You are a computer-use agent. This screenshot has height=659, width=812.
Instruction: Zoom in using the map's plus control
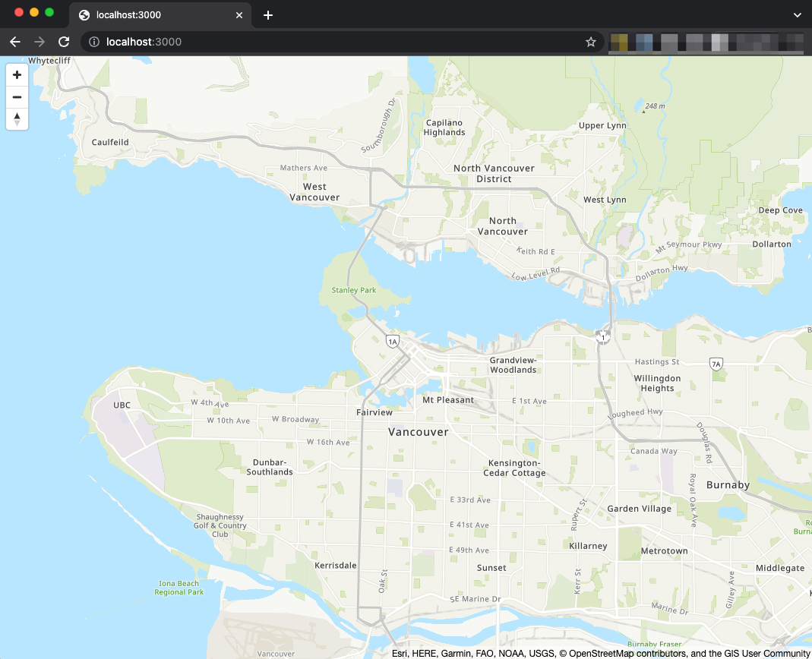[17, 74]
